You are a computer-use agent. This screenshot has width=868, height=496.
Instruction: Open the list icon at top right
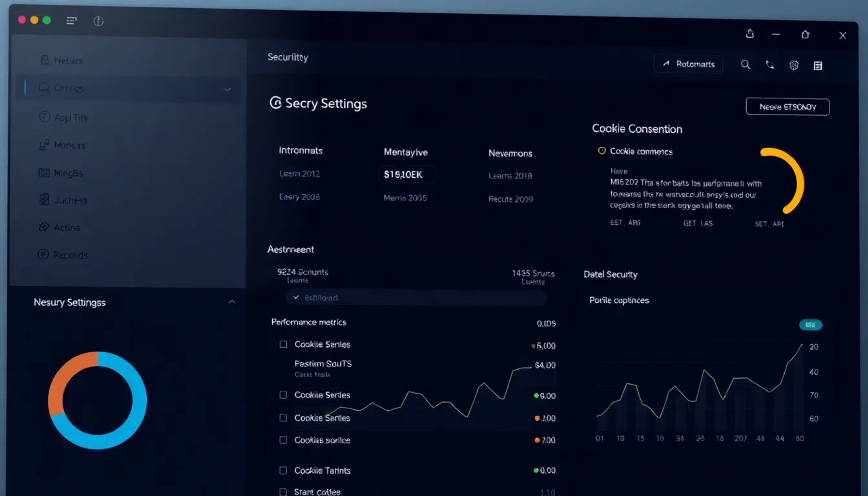[818, 65]
